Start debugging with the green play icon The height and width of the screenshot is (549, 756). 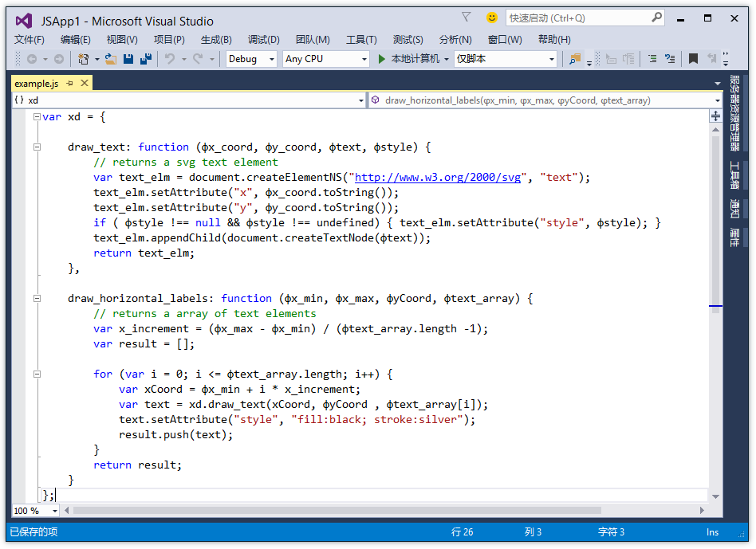pyautogui.click(x=381, y=59)
